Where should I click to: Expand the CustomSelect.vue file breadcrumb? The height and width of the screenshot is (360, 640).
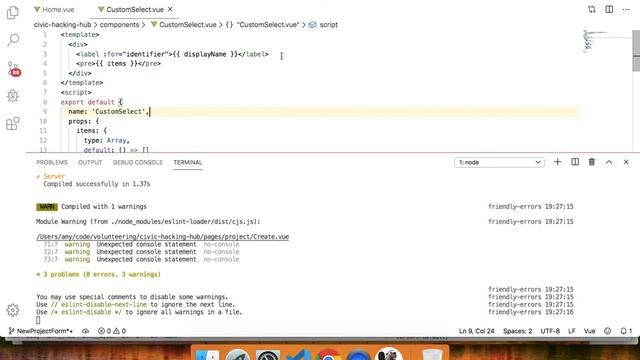(x=183, y=24)
